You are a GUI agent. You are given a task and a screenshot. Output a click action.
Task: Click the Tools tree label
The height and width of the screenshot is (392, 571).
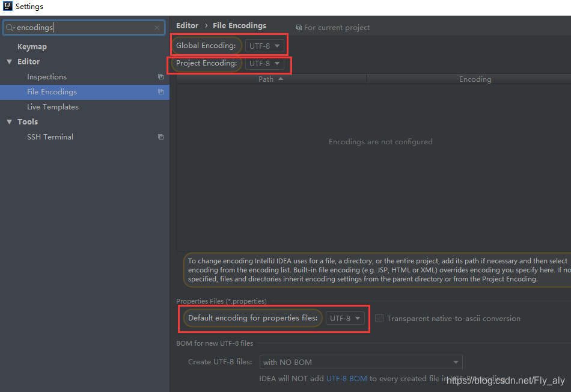[x=28, y=121]
